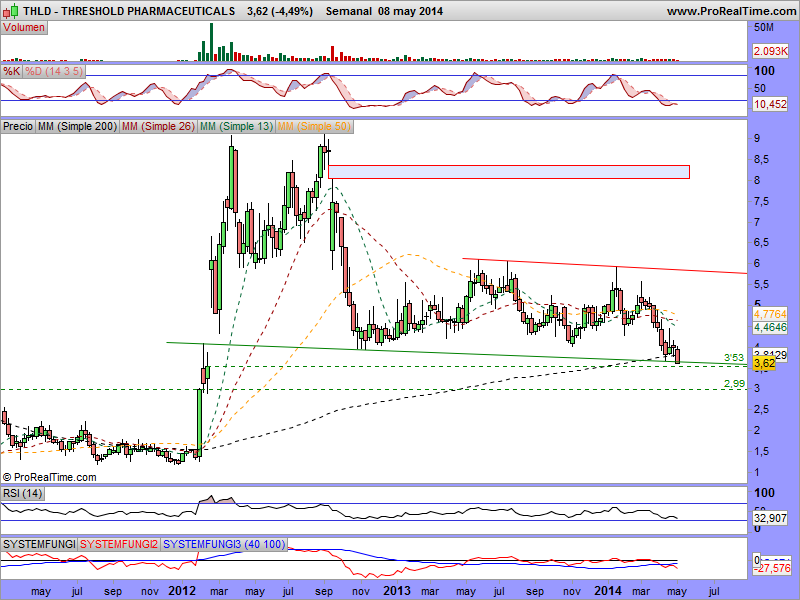The width and height of the screenshot is (800, 600).
Task: Select the MM (Simple 13) label
Action: pos(236,126)
